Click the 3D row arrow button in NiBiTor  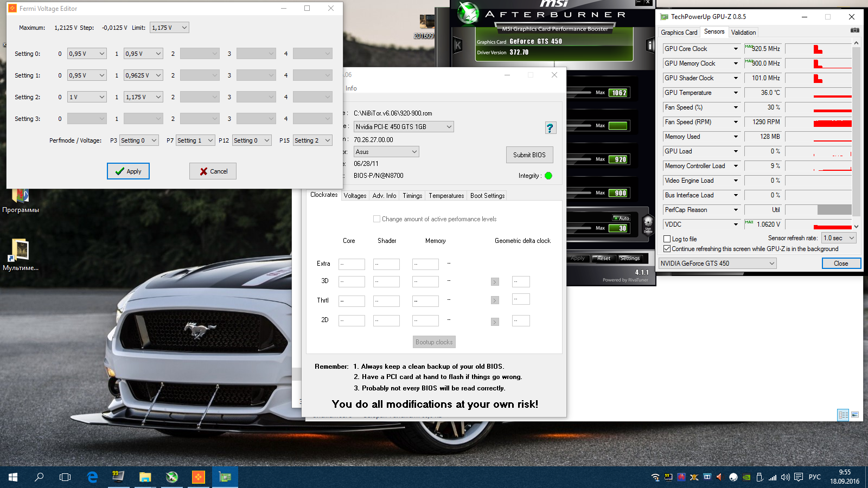coord(495,282)
